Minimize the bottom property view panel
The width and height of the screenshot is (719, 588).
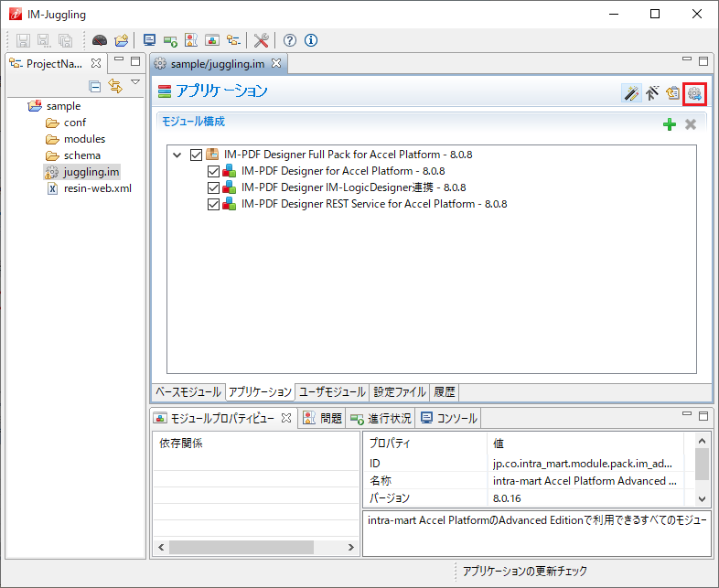(x=687, y=413)
